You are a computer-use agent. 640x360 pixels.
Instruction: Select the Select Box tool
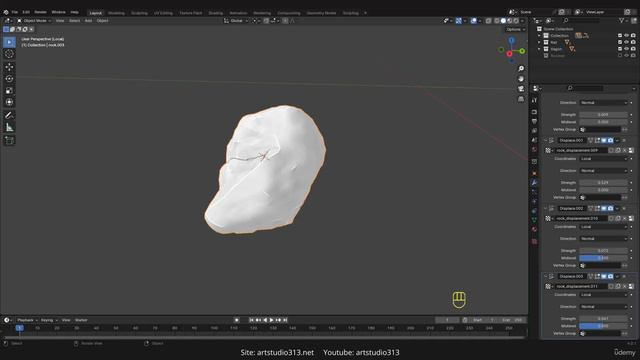coord(9,42)
